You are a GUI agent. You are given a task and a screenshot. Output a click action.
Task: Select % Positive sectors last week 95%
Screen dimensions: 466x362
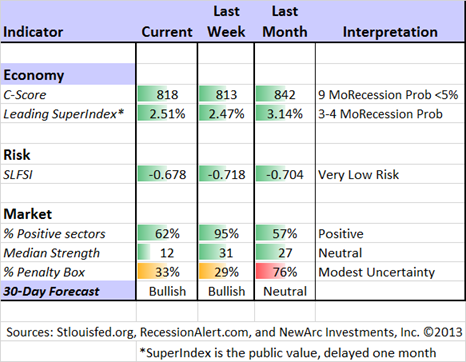(226, 233)
